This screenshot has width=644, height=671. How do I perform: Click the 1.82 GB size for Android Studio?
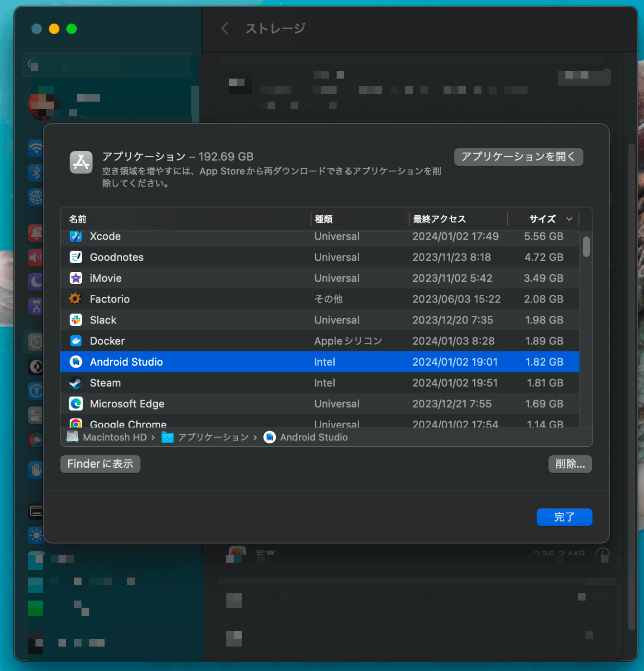tap(544, 362)
